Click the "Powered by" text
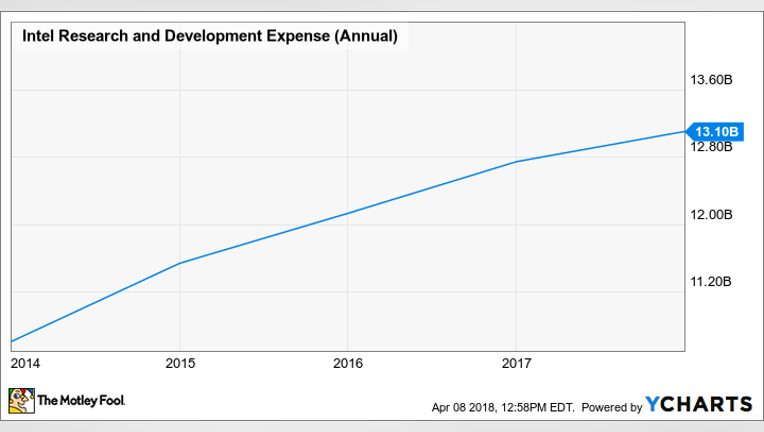Screen dimensions: 764x432 612,407
